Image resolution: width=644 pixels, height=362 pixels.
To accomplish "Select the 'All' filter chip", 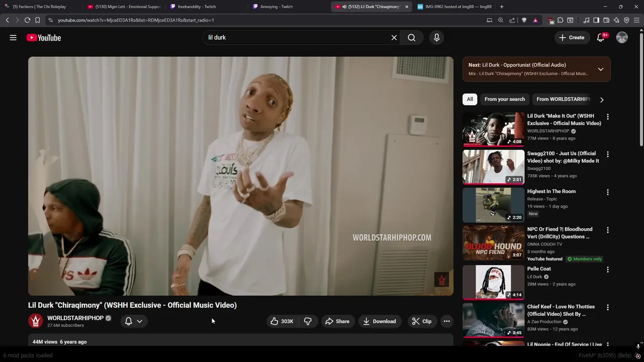I will [469, 99].
